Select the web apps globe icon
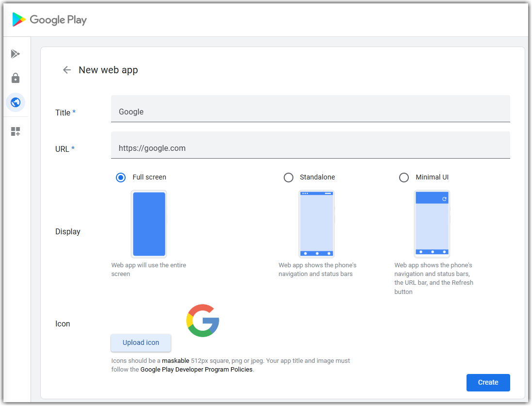532x406 pixels. [16, 102]
